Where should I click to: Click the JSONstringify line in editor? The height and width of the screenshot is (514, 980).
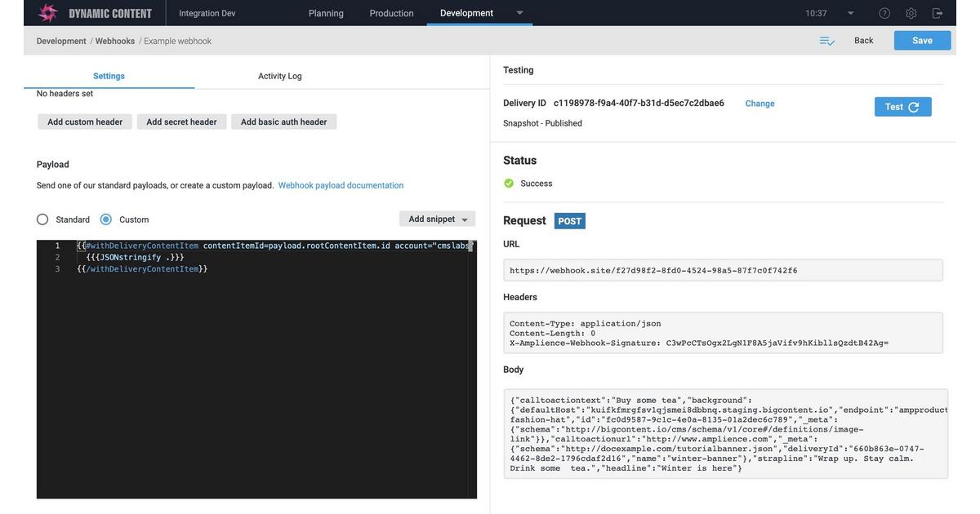(x=135, y=257)
